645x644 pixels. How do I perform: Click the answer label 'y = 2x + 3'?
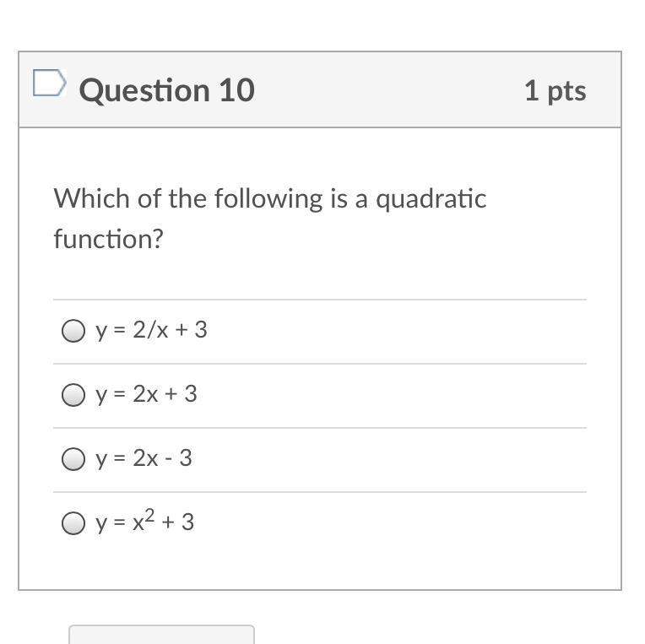click(x=146, y=394)
